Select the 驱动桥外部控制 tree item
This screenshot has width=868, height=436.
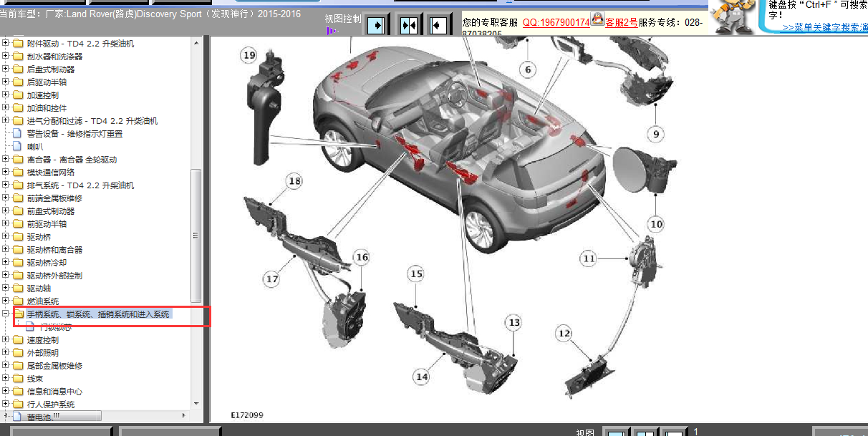coord(54,276)
